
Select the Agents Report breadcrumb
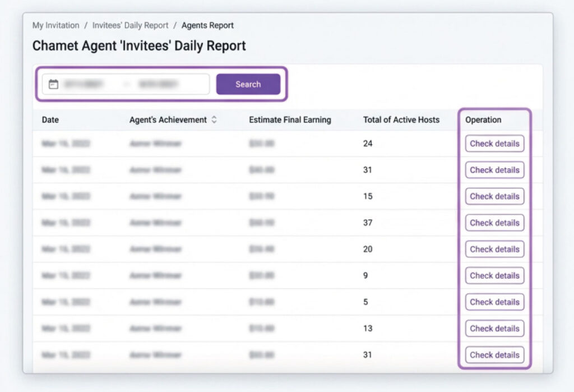click(x=207, y=25)
